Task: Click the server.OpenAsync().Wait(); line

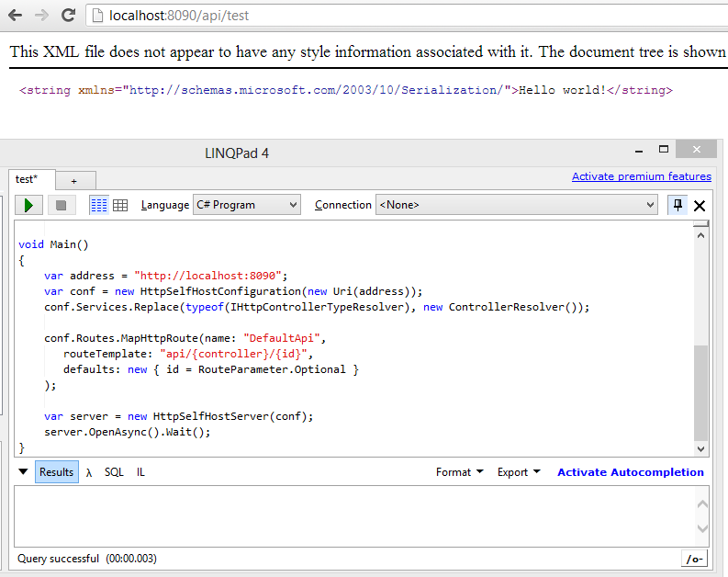Action: pos(128,432)
